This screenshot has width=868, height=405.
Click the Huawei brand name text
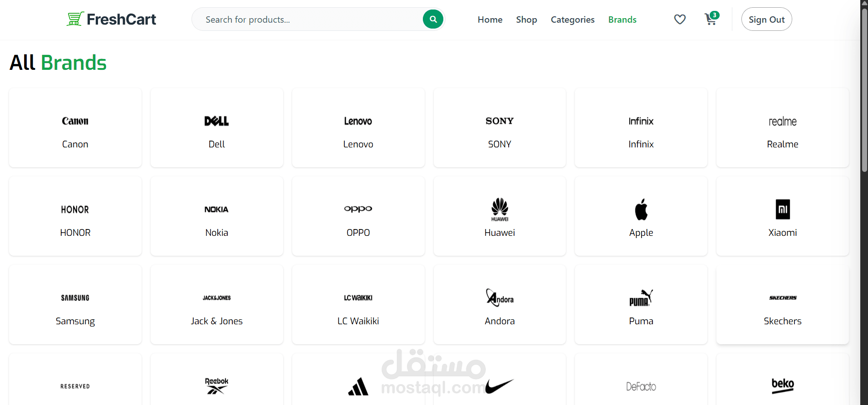click(x=500, y=233)
